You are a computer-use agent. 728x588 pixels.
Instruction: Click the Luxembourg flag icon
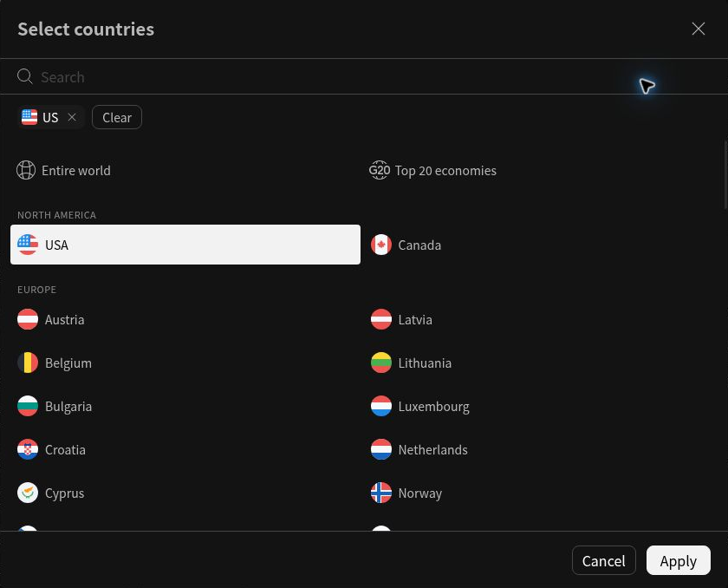click(x=381, y=406)
